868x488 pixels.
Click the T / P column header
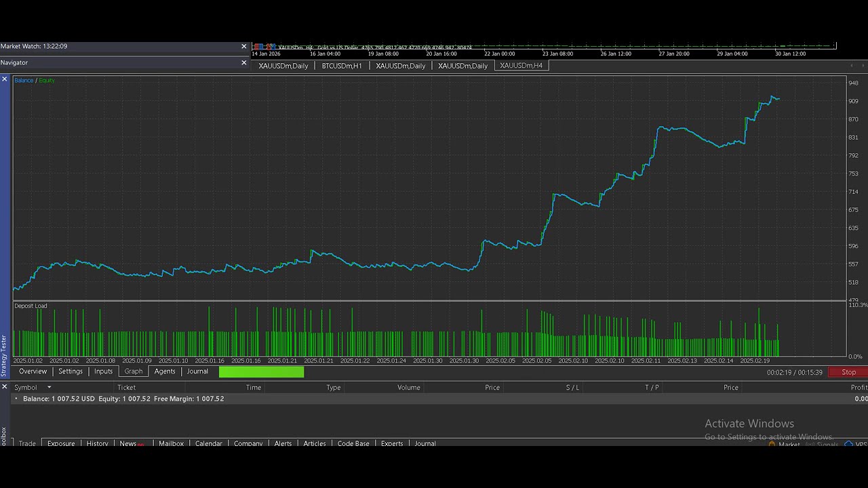pyautogui.click(x=652, y=388)
